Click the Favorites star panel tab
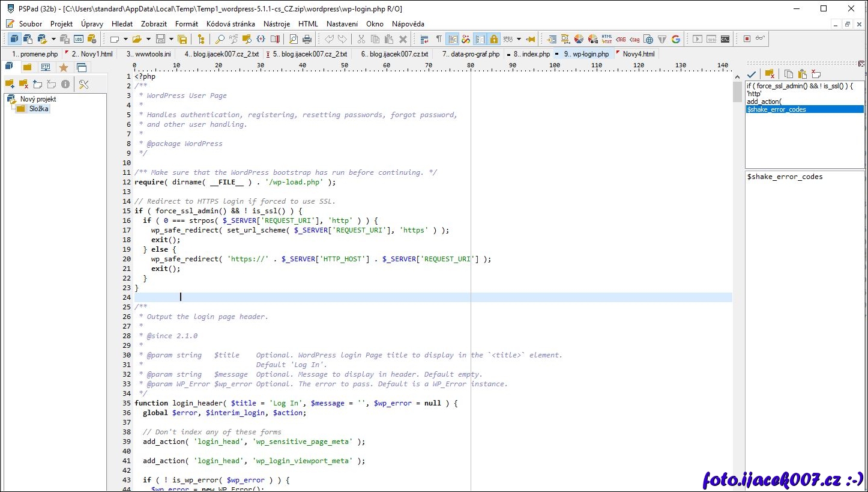Image resolution: width=868 pixels, height=492 pixels. pyautogui.click(x=64, y=67)
